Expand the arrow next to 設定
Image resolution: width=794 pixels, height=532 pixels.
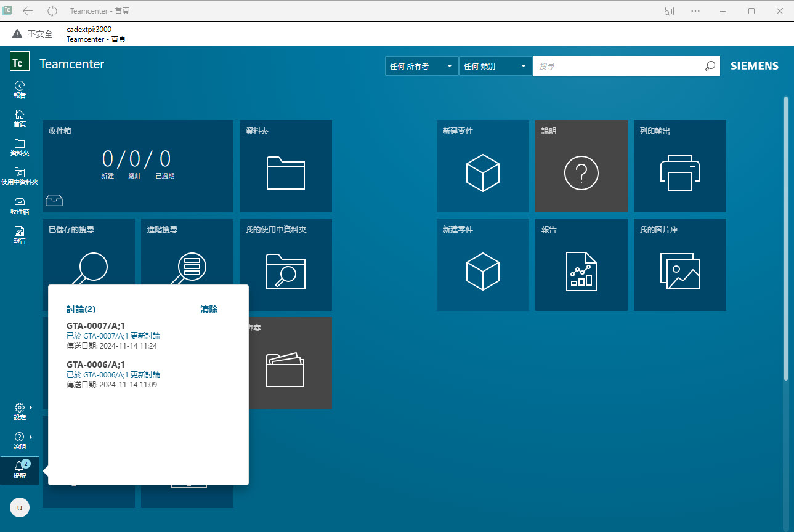(31, 407)
